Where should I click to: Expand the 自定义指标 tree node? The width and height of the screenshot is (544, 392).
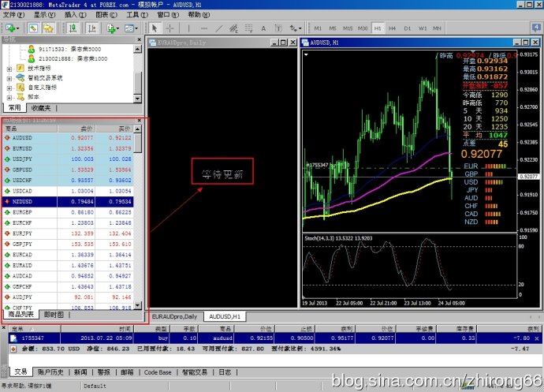pos(9,88)
